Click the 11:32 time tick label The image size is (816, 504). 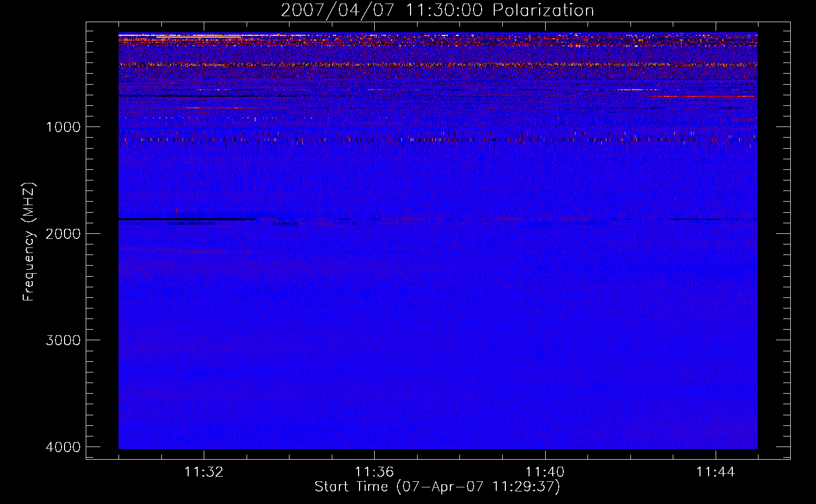[204, 472]
